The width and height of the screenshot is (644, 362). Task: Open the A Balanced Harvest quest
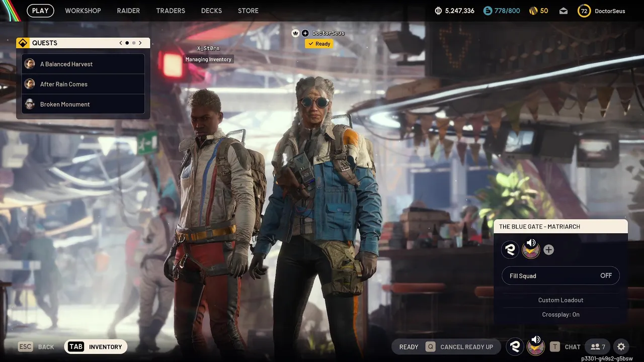point(84,64)
